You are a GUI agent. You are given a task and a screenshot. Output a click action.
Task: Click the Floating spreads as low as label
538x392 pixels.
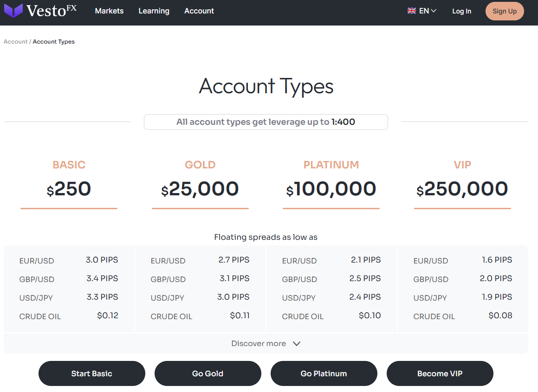pyautogui.click(x=266, y=237)
